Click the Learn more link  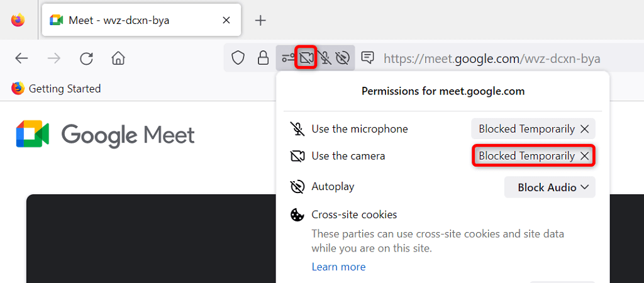338,267
